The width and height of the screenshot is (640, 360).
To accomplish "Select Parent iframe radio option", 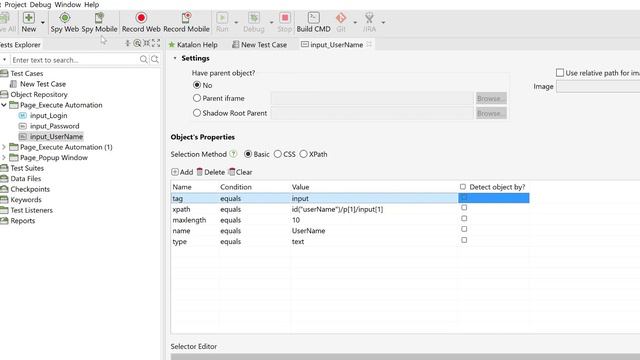I will (x=197, y=98).
